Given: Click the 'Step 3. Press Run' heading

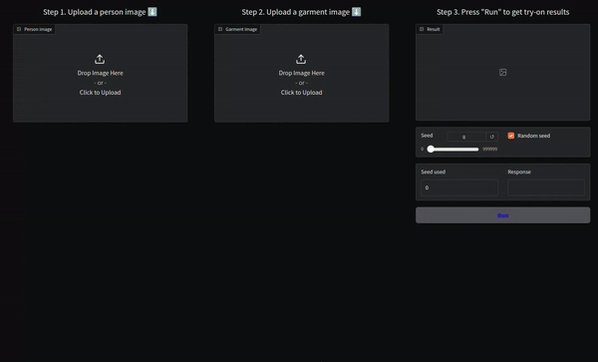Looking at the screenshot, I should 503,12.
